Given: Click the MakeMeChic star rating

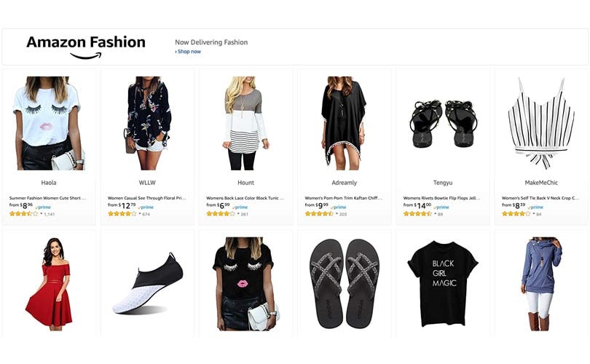Looking at the screenshot, I should click(516, 214).
